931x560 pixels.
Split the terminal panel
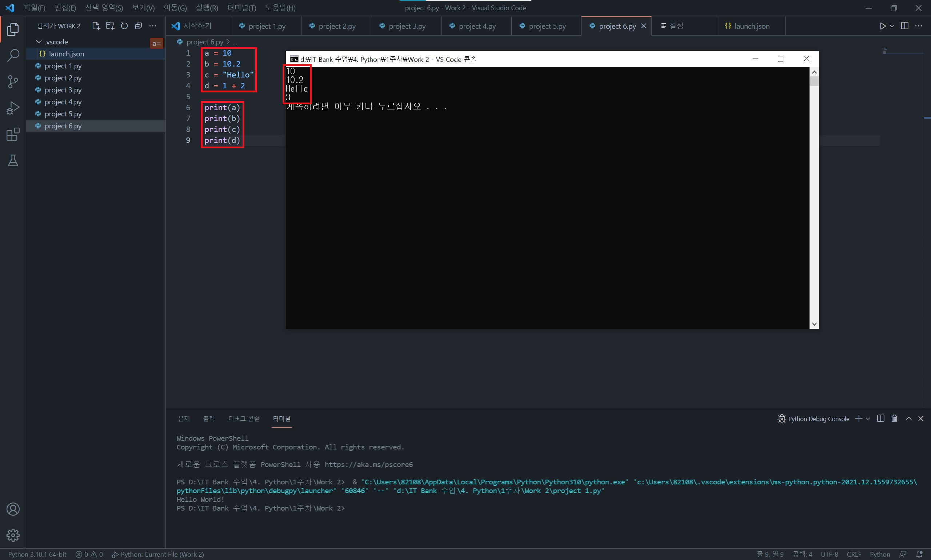tap(880, 419)
